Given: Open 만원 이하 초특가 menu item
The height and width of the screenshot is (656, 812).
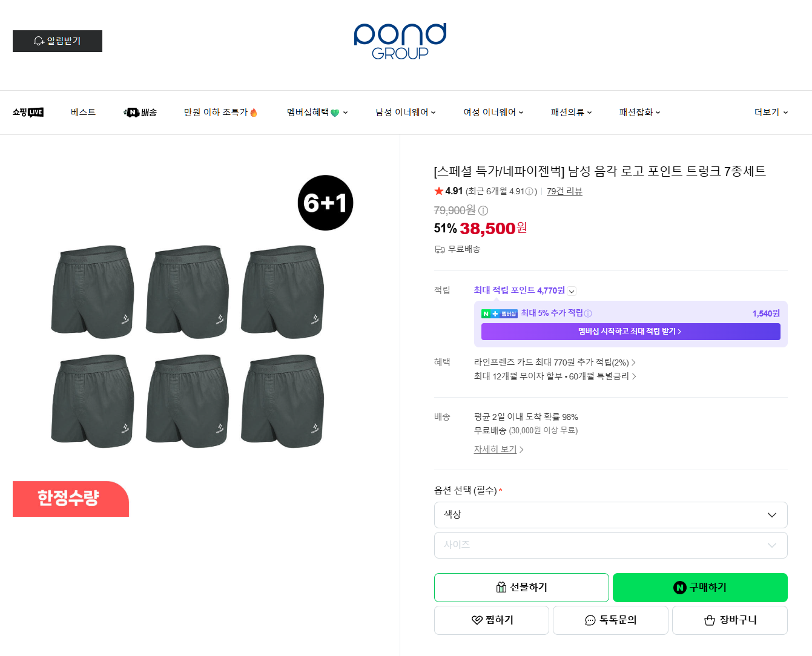Looking at the screenshot, I should click(220, 112).
